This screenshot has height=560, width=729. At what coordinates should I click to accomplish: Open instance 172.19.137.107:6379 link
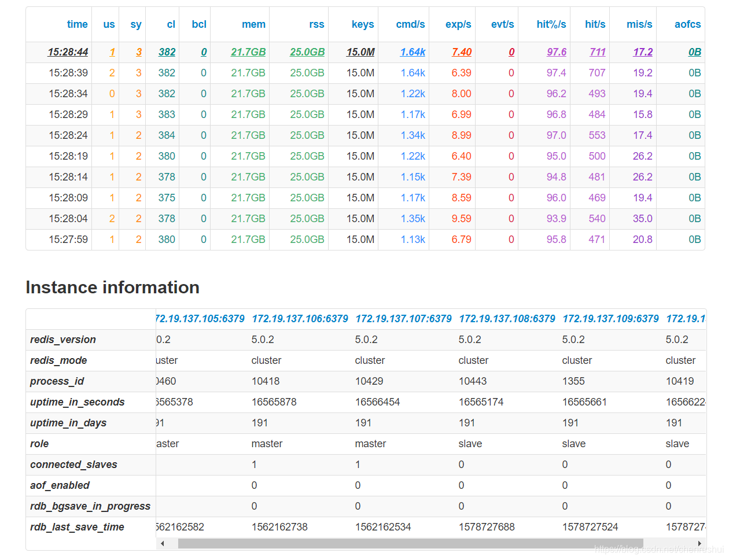[403, 319]
